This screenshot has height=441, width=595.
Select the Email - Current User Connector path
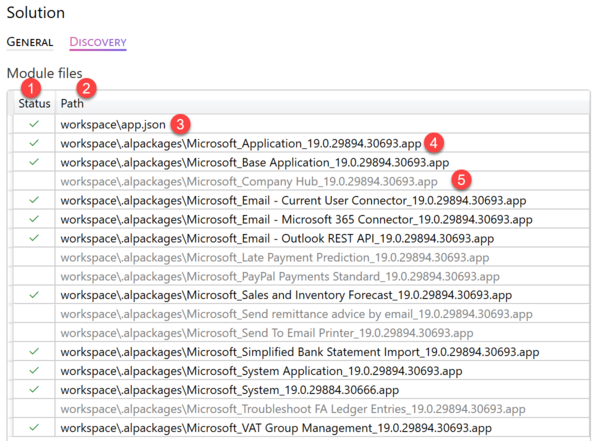[293, 200]
